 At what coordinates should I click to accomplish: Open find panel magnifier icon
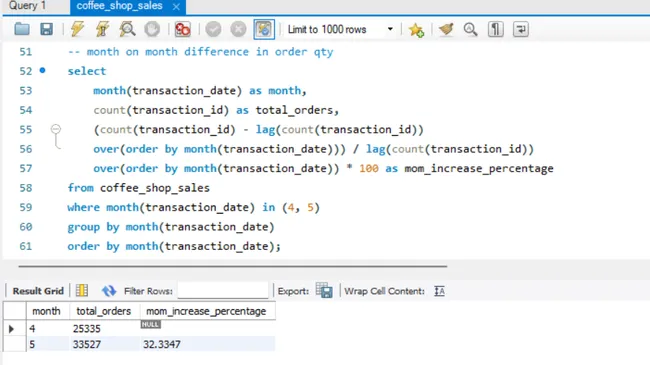[x=470, y=29]
